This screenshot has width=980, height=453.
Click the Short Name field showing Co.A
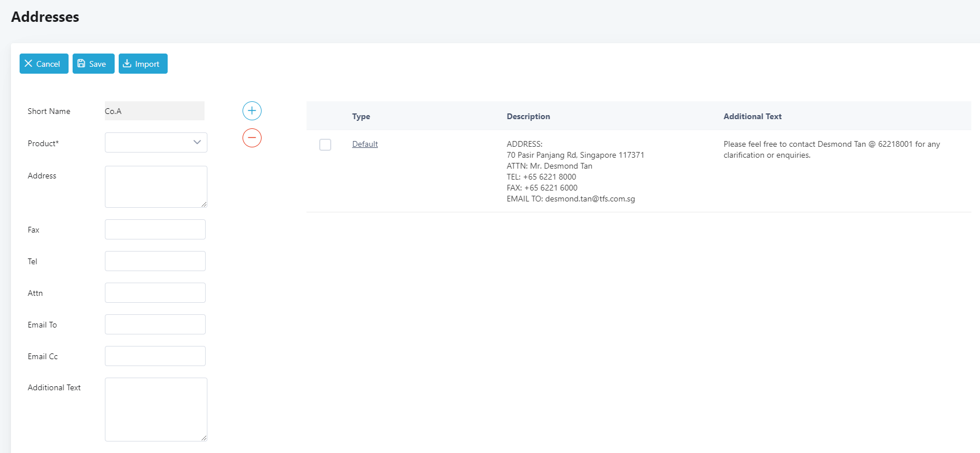(x=154, y=111)
